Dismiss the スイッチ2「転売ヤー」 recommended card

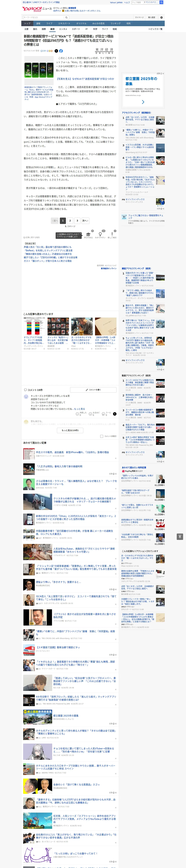(68, 349)
